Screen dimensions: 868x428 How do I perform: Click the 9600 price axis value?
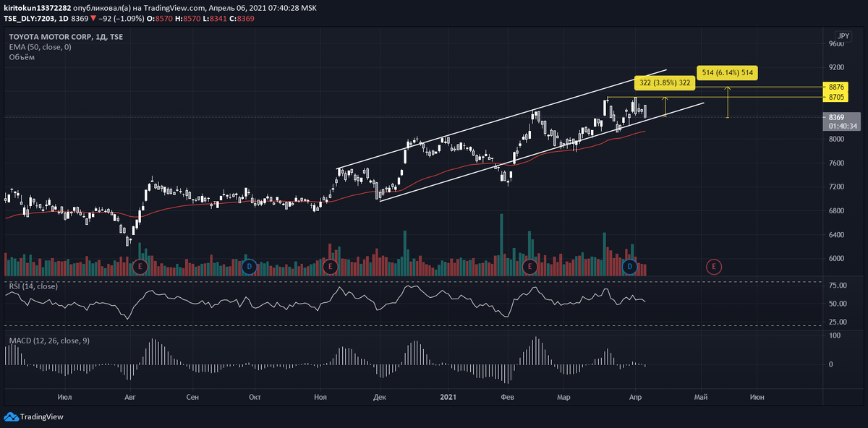[836, 44]
